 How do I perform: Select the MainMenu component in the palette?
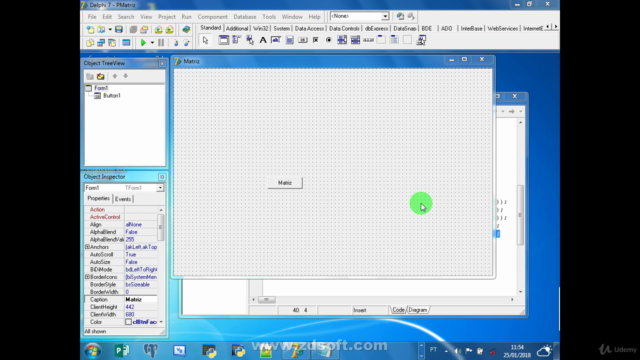tap(237, 40)
